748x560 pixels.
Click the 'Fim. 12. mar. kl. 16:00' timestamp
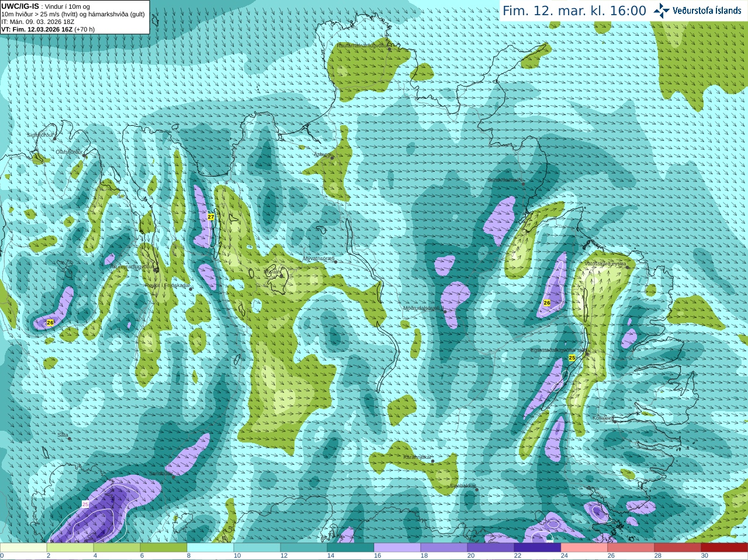574,11
